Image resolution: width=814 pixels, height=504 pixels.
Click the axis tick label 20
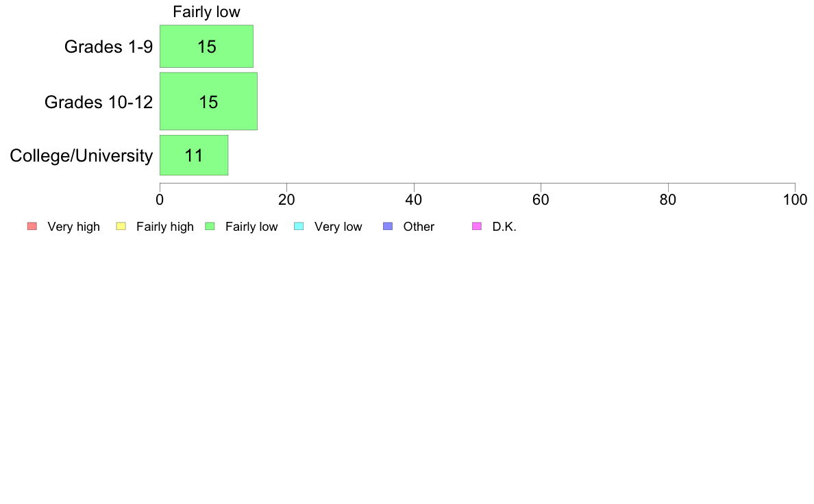pos(286,200)
